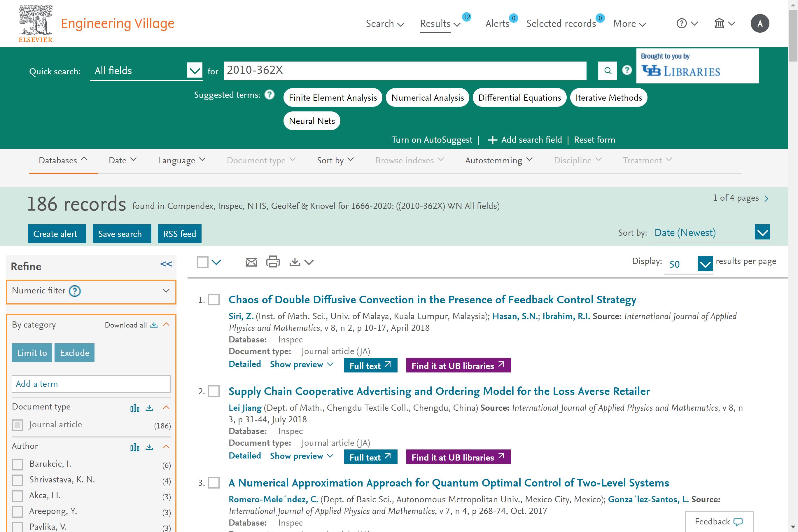Download Document type facet data icon
This screenshot has height=532, width=798.
pos(149,407)
